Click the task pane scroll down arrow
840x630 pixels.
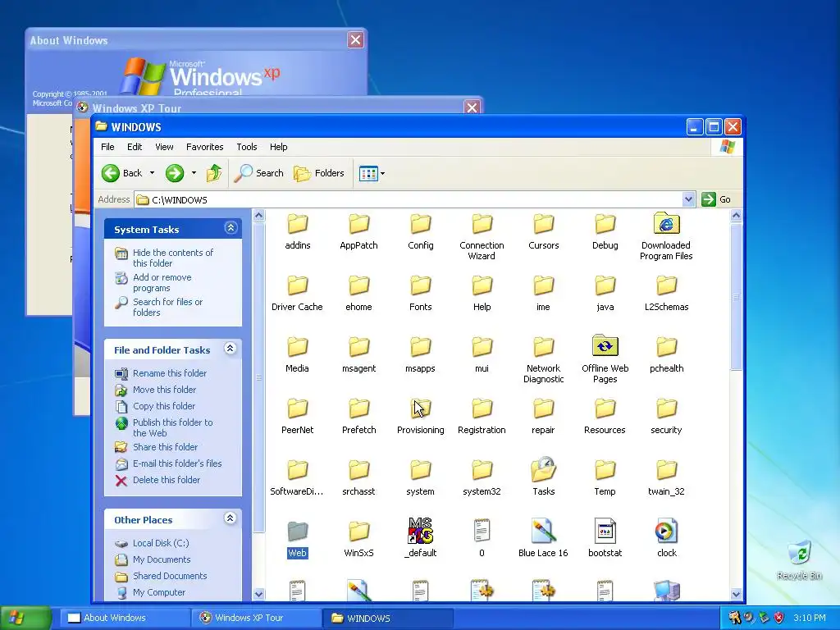pyautogui.click(x=258, y=594)
